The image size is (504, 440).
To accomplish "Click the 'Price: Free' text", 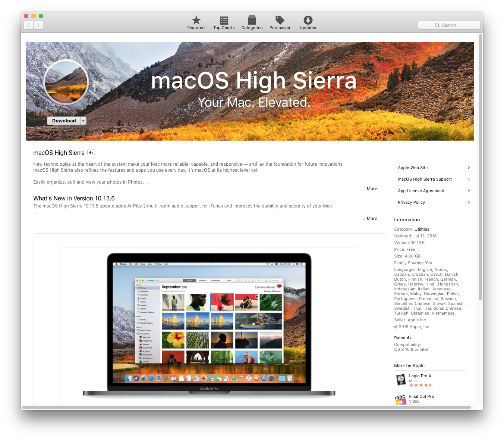I will click(404, 249).
